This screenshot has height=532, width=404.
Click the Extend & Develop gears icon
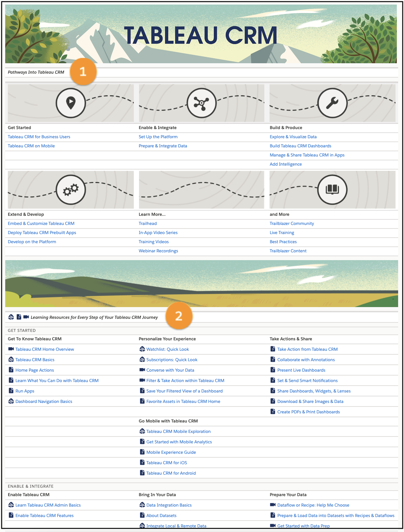(71, 190)
